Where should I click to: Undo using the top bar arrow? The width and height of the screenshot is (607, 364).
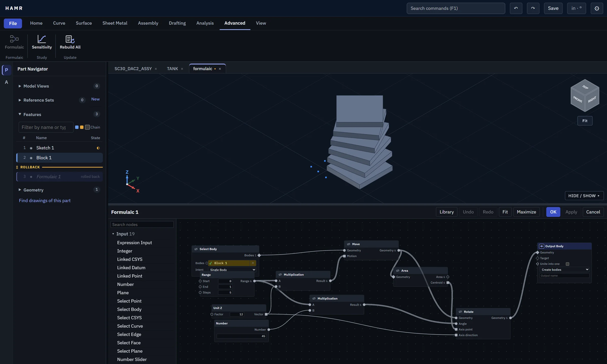(516, 8)
